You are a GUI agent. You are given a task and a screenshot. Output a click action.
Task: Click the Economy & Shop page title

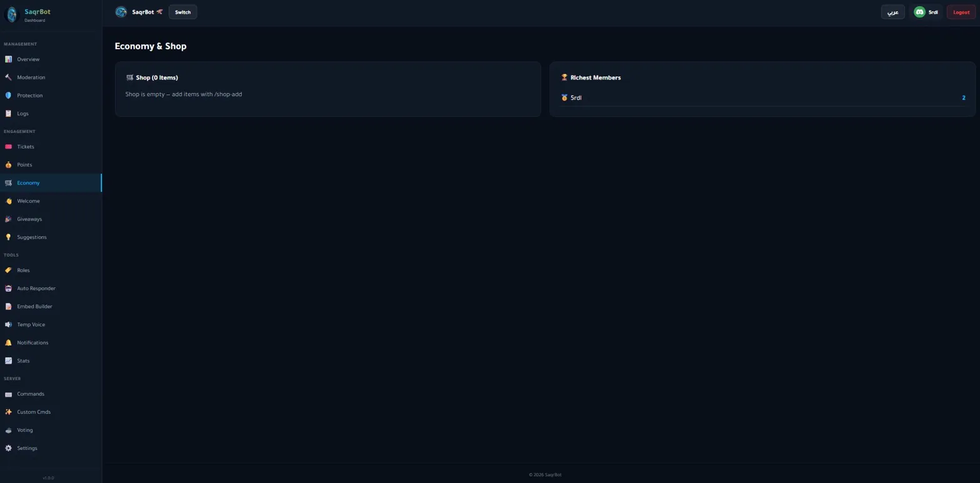(151, 46)
